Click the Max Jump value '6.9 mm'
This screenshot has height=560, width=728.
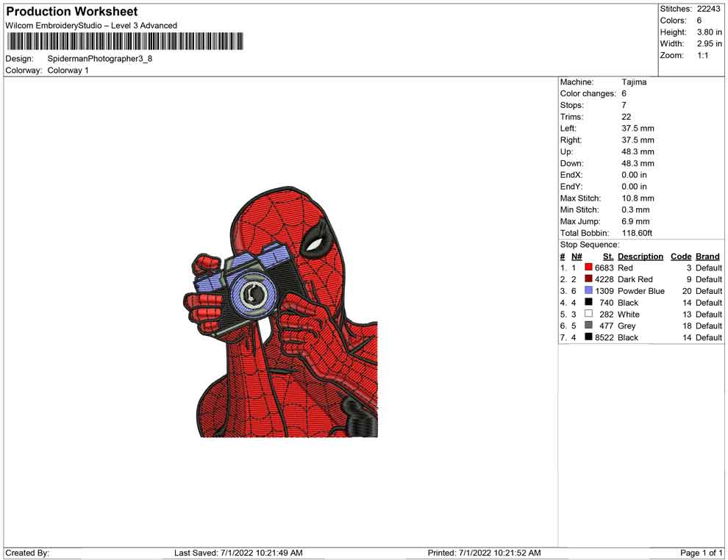point(635,221)
